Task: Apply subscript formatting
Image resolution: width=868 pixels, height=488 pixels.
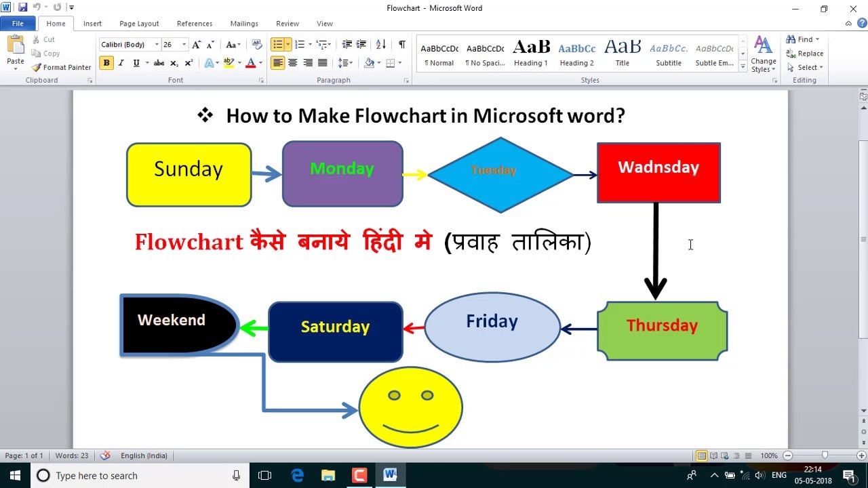Action: (174, 63)
